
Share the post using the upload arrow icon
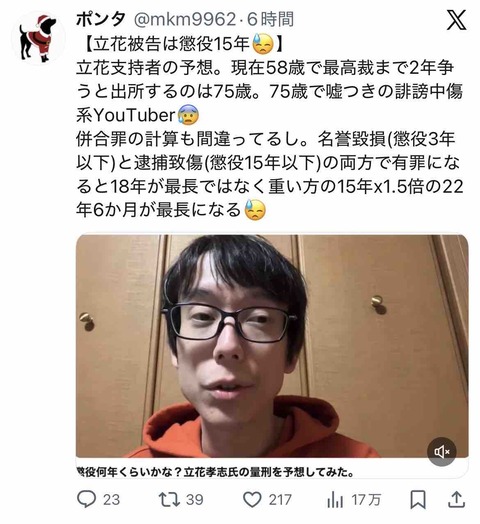[x=456, y=499]
